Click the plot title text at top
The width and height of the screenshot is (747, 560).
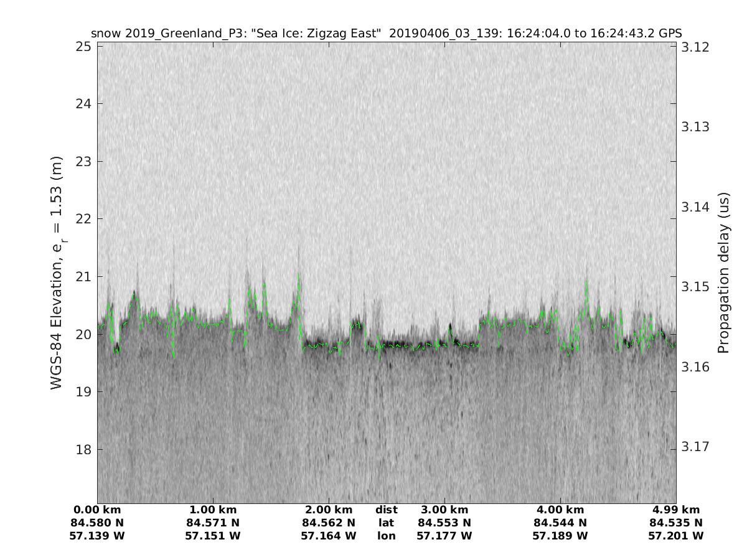386,33
